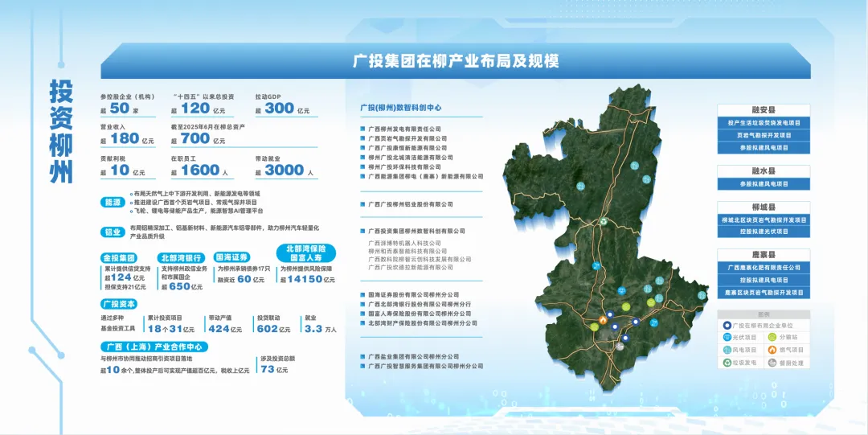This screenshot has width=868, height=435.
Task: Click 广西广投智慧服务集团有限公司柳州分公司
Action: coord(426,367)
